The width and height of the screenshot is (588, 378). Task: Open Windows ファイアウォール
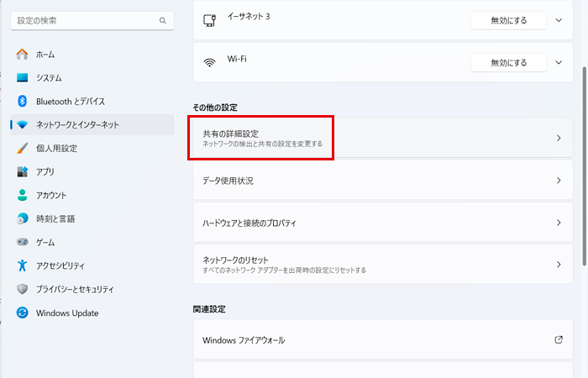[x=383, y=339]
